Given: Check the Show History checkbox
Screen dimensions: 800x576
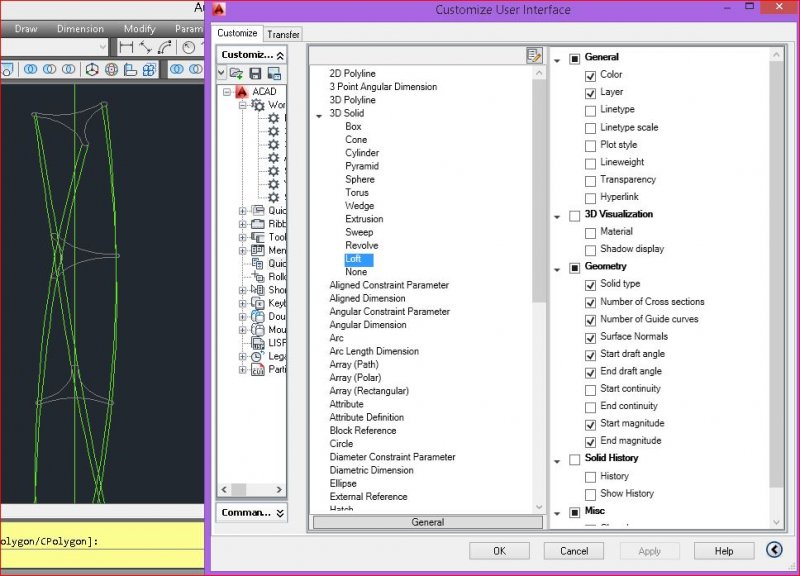Looking at the screenshot, I should 590,495.
